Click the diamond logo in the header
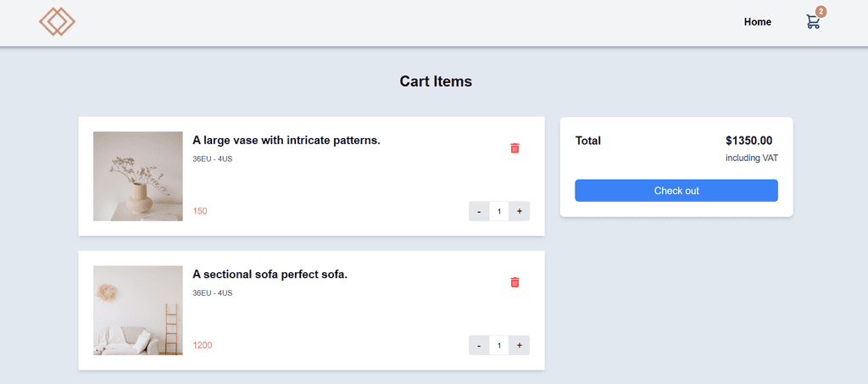868x384 pixels. click(x=57, y=22)
